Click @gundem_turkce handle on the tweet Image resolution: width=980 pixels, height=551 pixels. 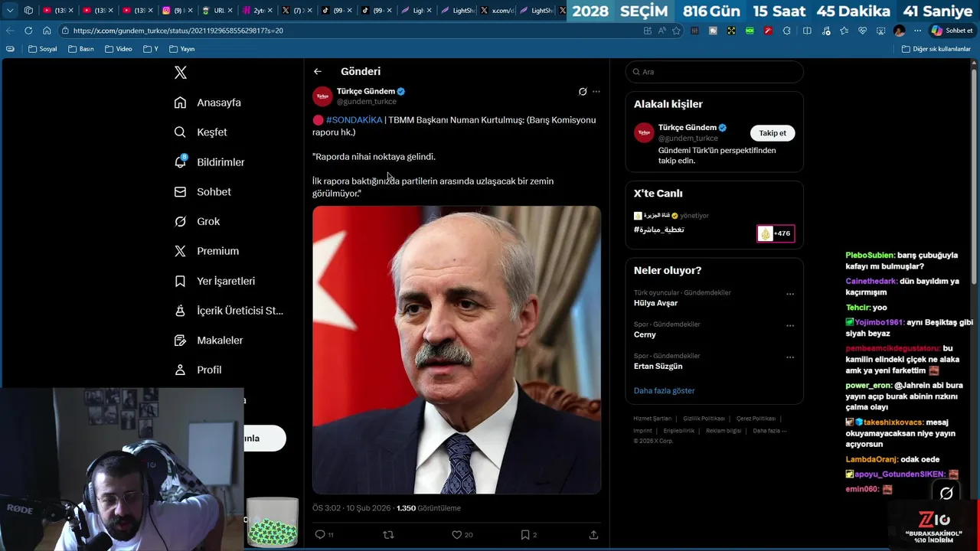(367, 102)
